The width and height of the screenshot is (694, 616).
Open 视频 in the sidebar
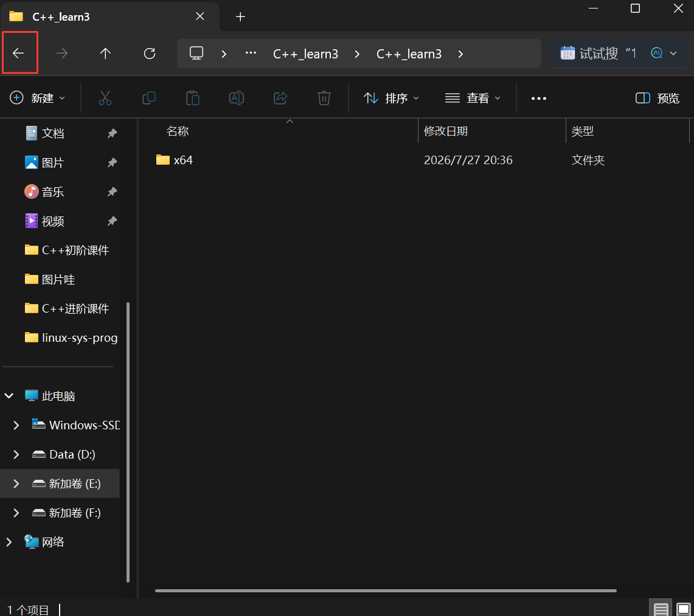[44, 221]
